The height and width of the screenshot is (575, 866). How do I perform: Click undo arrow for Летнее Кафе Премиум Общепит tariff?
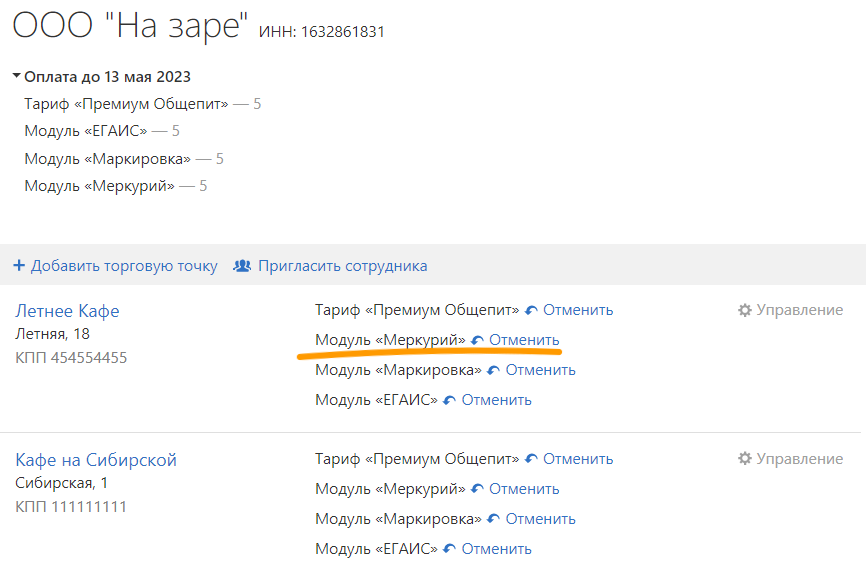(531, 310)
